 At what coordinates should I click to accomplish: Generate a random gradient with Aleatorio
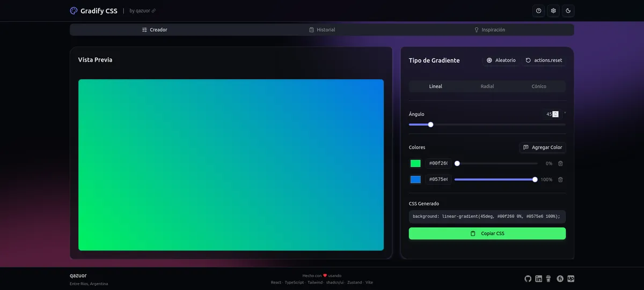[x=501, y=61]
